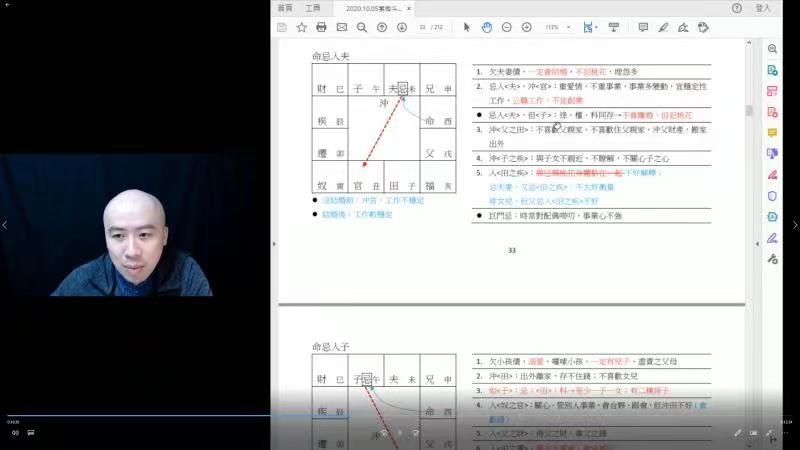This screenshot has height=450, width=800.
Task: Open More Tools wrench icon in right panel
Action: point(772,259)
